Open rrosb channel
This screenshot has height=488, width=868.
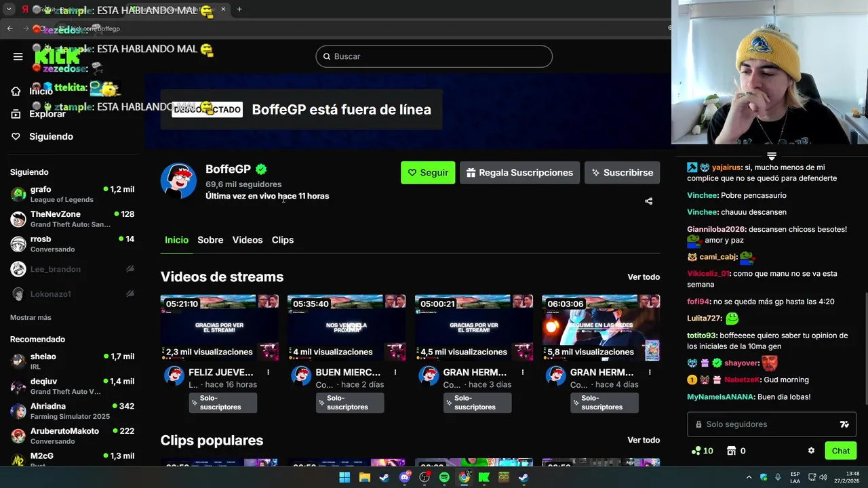(72, 243)
